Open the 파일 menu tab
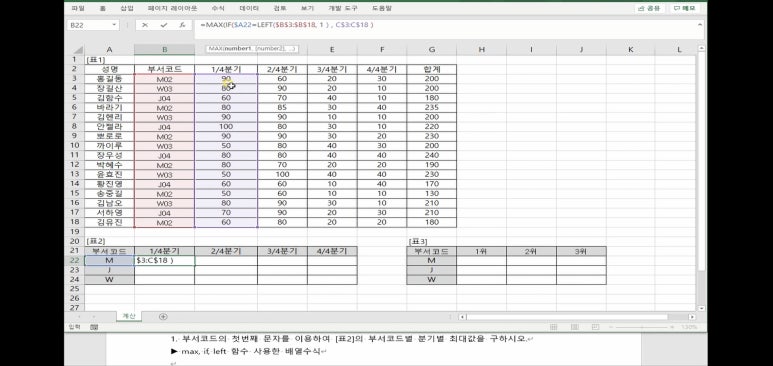773x366 pixels. click(78, 8)
